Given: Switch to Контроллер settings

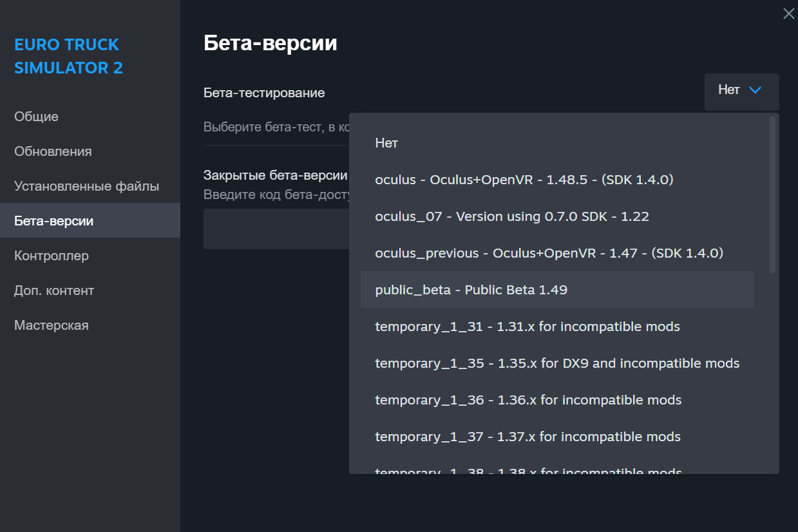Looking at the screenshot, I should 52,256.
